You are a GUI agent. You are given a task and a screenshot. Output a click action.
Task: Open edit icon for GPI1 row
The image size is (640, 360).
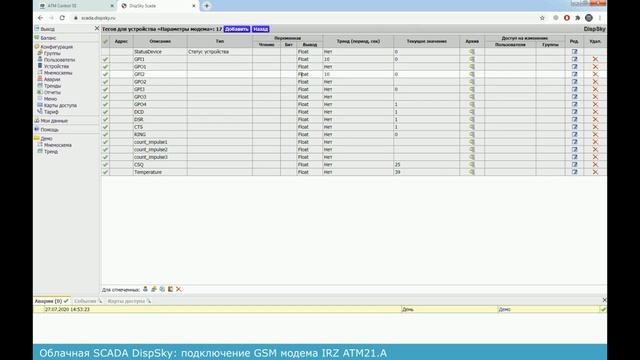(x=574, y=59)
